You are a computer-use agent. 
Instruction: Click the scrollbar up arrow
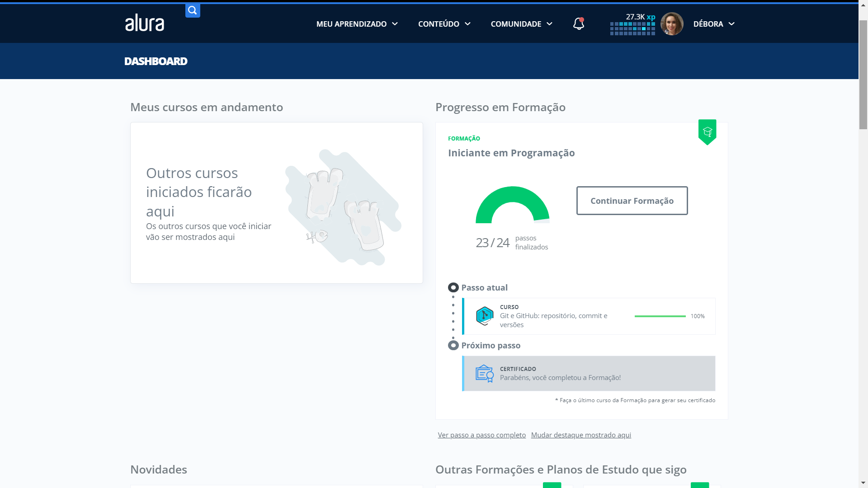pyautogui.click(x=863, y=5)
